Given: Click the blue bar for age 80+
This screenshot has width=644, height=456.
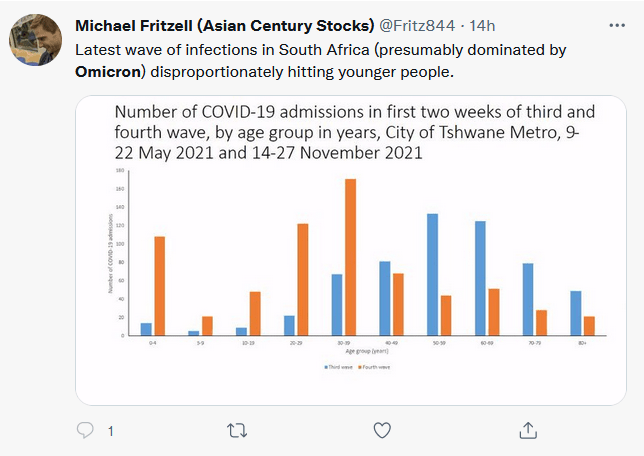Looking at the screenshot, I should pyautogui.click(x=575, y=313).
